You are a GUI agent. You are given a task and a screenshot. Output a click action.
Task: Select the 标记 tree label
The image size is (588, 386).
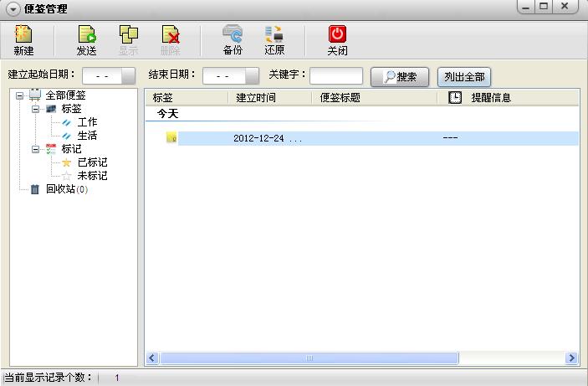[x=71, y=149]
